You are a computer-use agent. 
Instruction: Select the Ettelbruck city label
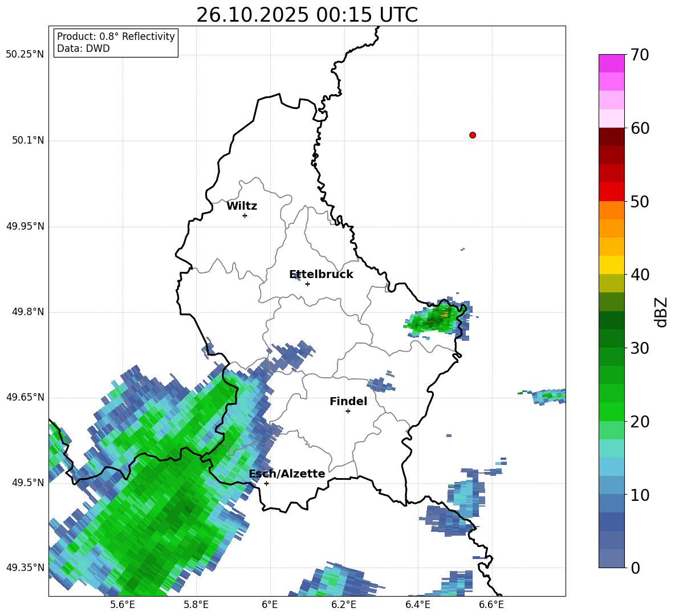(321, 275)
